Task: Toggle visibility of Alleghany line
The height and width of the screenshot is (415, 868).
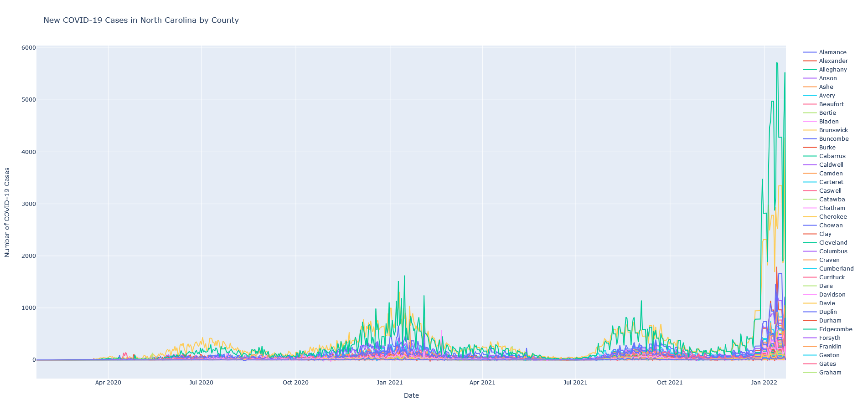Action: point(832,70)
